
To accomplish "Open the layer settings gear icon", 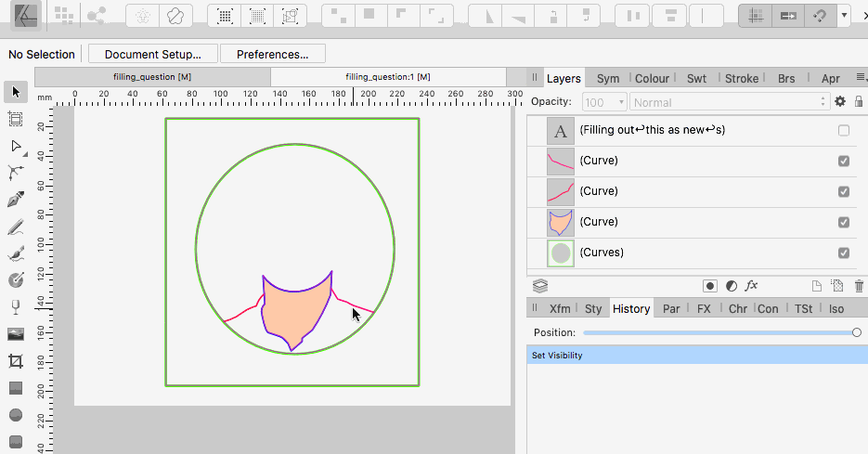I will pos(840,102).
